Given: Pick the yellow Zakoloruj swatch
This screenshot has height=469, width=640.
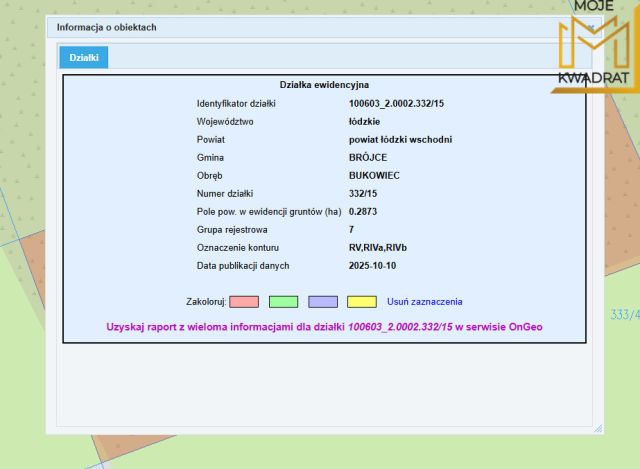Looking at the screenshot, I should tap(362, 302).
